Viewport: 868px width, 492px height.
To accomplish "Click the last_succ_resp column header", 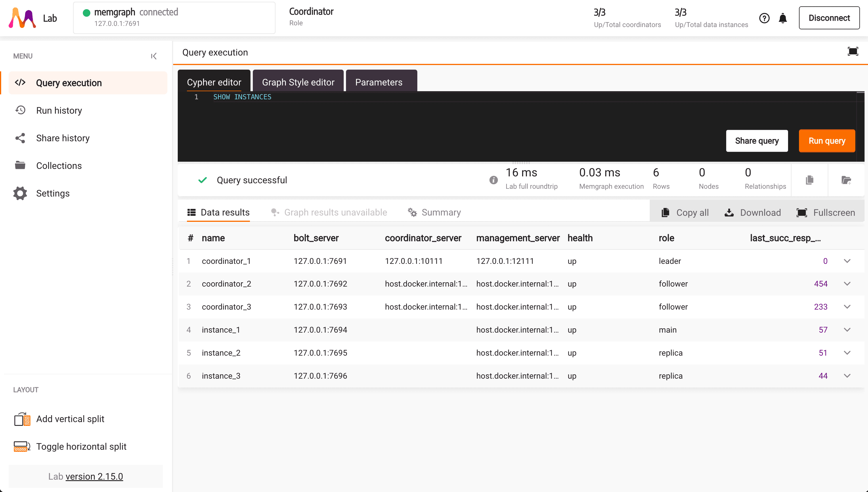I will [785, 238].
